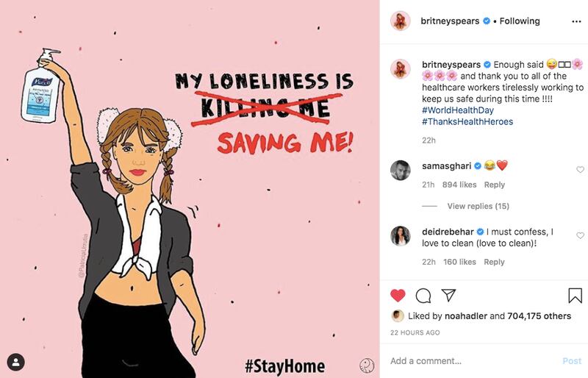This screenshot has width=588, height=378.
Task: Open the comment bubble icon
Action: [423, 296]
